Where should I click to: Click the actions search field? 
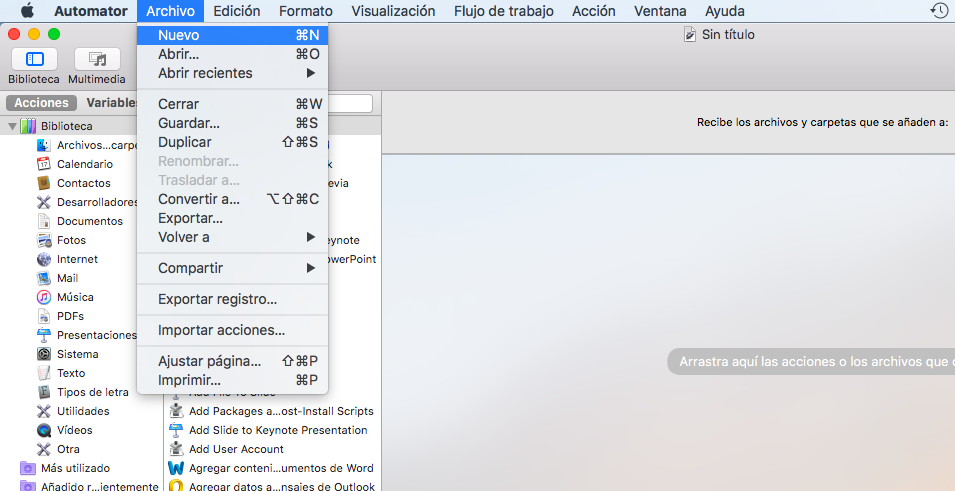350,103
